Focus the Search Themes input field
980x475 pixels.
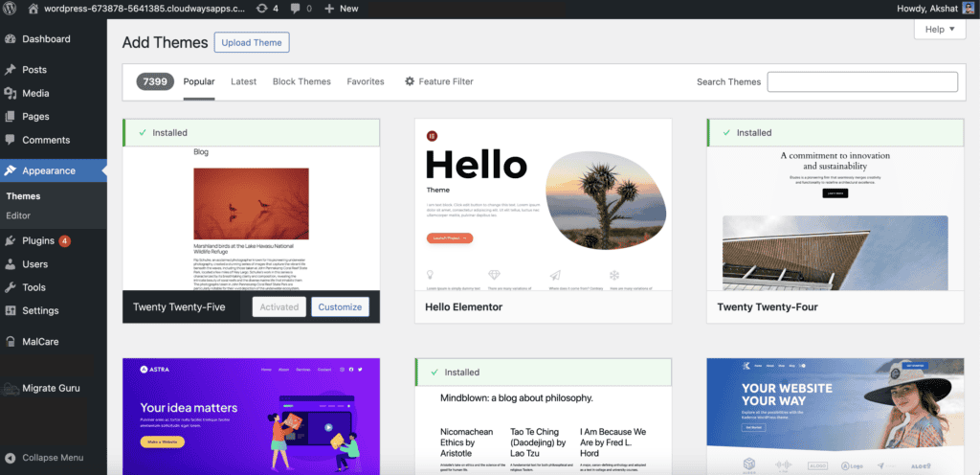tap(862, 81)
